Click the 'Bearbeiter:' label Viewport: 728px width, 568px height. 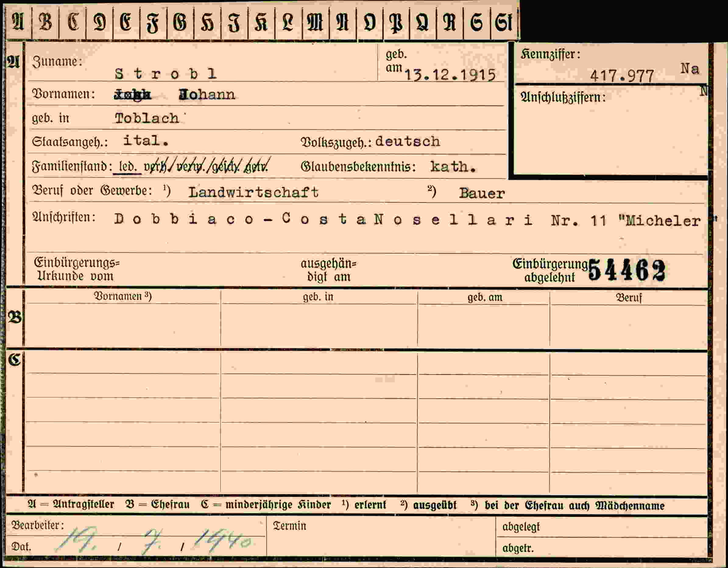pos(38,525)
